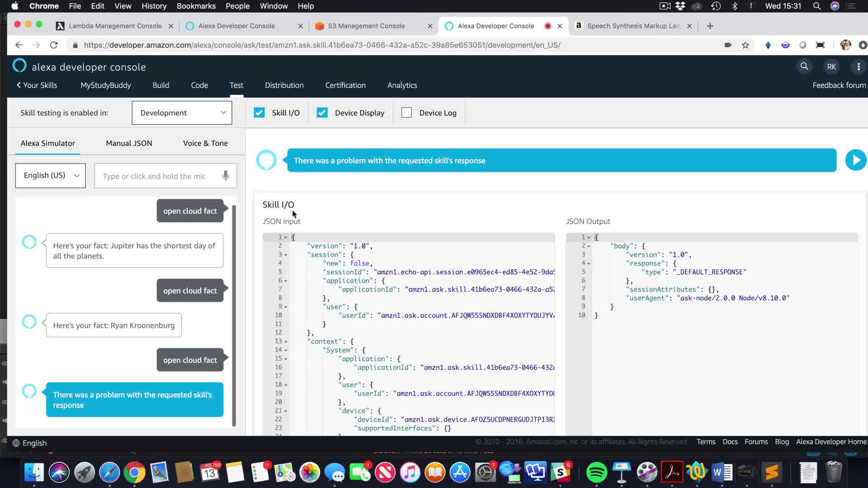Expand the English (US) language dropdown

[x=50, y=175]
